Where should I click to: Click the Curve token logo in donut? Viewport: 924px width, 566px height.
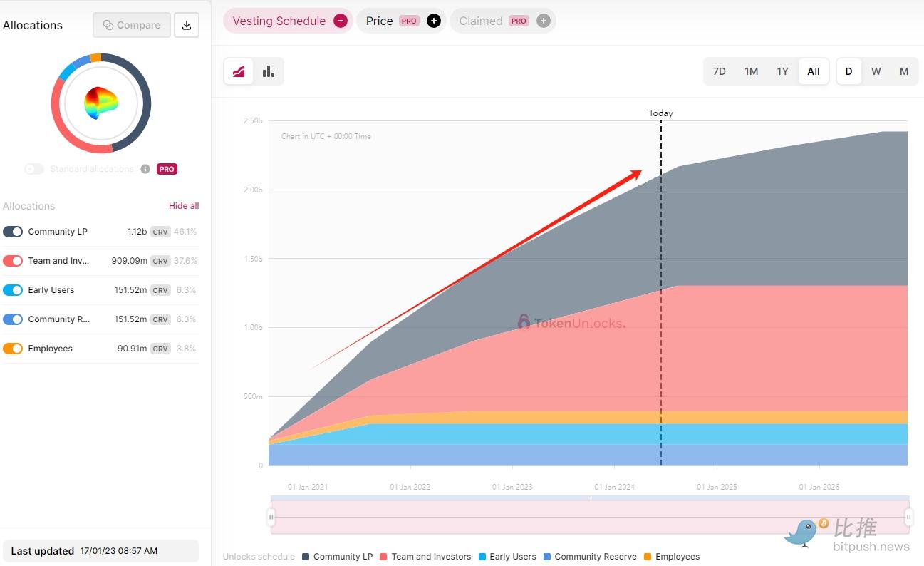[101, 103]
